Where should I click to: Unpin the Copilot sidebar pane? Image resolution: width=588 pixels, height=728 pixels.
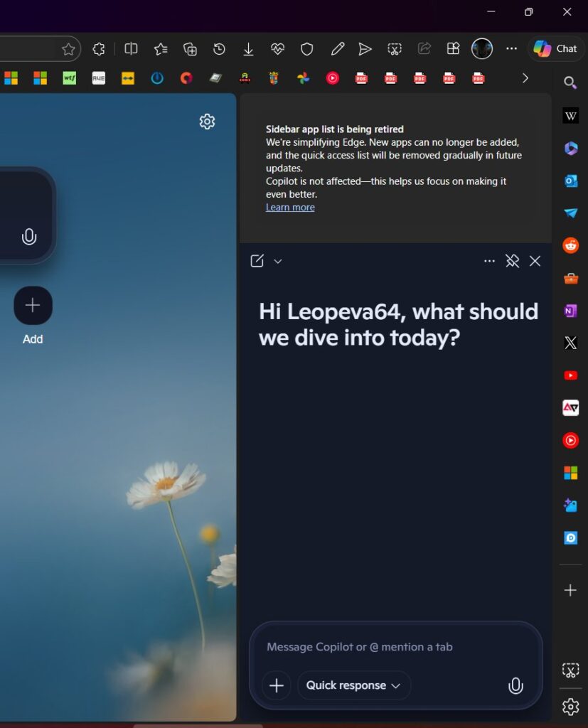(512, 261)
